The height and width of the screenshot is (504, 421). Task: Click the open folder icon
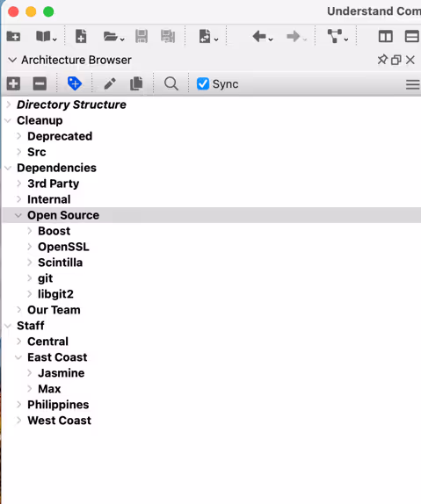[x=111, y=37]
